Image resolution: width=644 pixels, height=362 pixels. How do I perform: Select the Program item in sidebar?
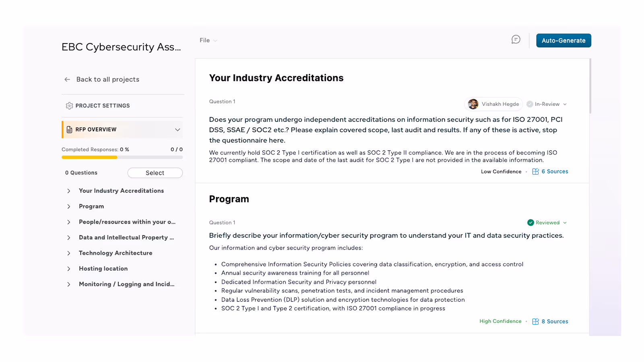coord(91,206)
